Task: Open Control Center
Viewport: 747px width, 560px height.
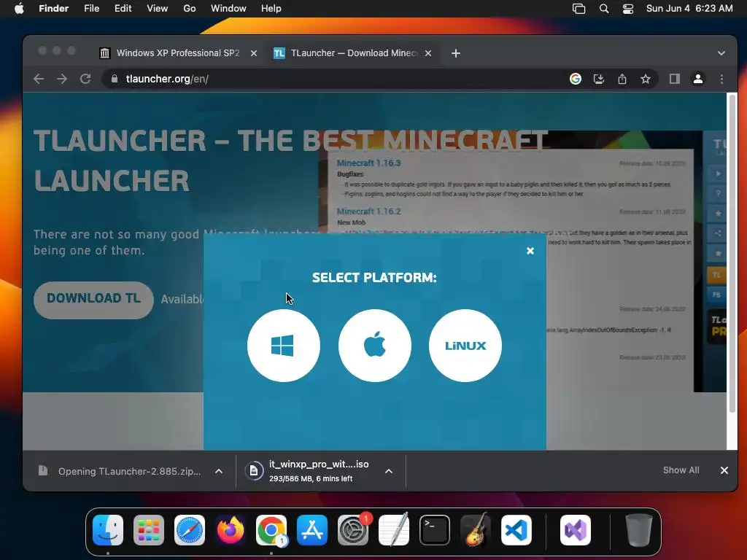Action: pyautogui.click(x=628, y=9)
